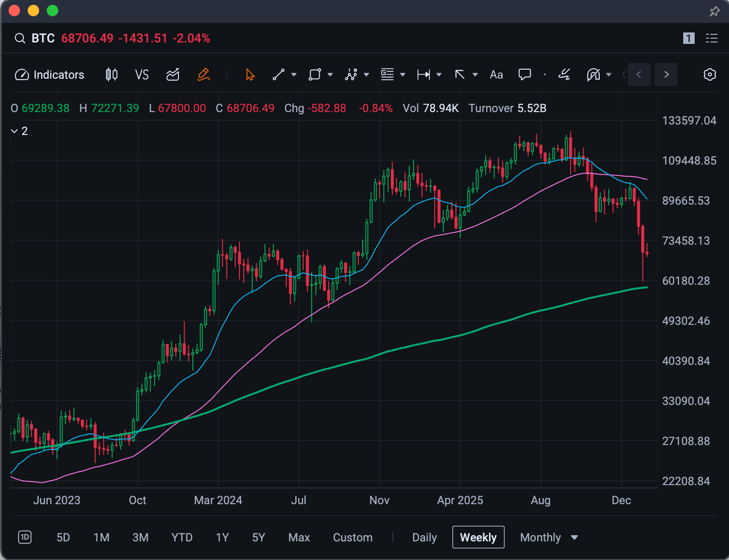Open the Indicators panel
The image size is (729, 560).
(50, 75)
